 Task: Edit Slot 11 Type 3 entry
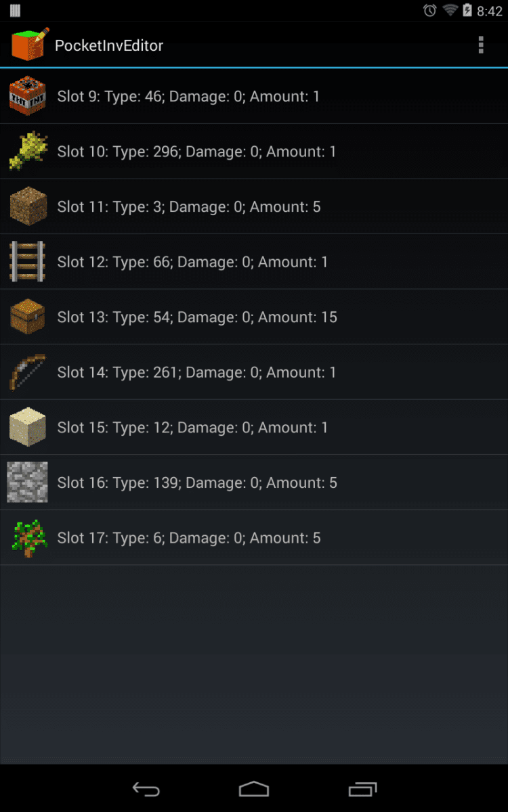(189, 207)
